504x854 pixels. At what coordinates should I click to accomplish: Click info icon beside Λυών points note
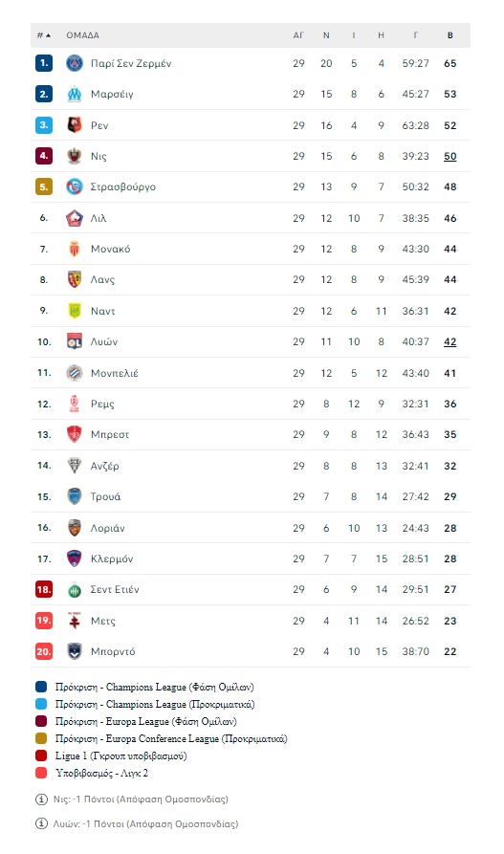pyautogui.click(x=41, y=823)
